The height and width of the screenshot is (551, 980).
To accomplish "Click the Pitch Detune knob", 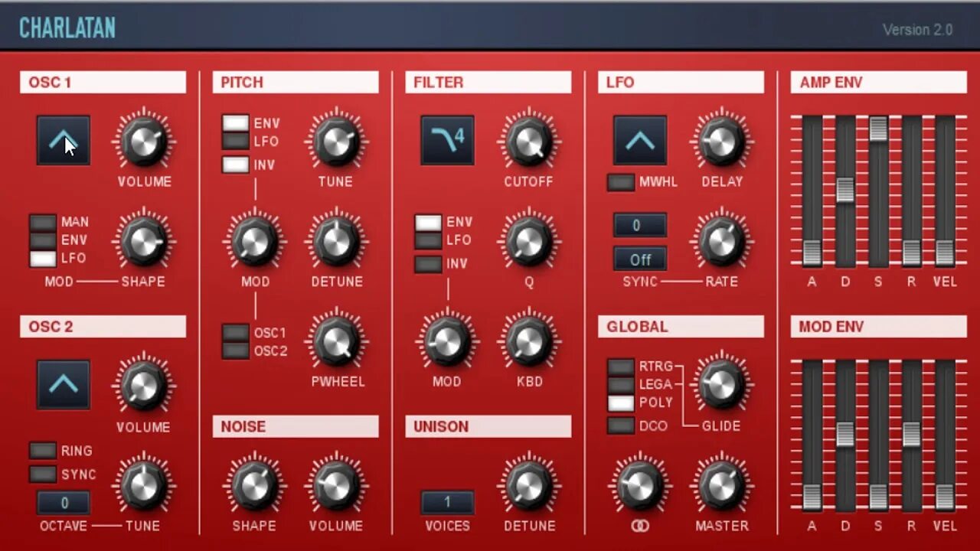I will [x=337, y=241].
